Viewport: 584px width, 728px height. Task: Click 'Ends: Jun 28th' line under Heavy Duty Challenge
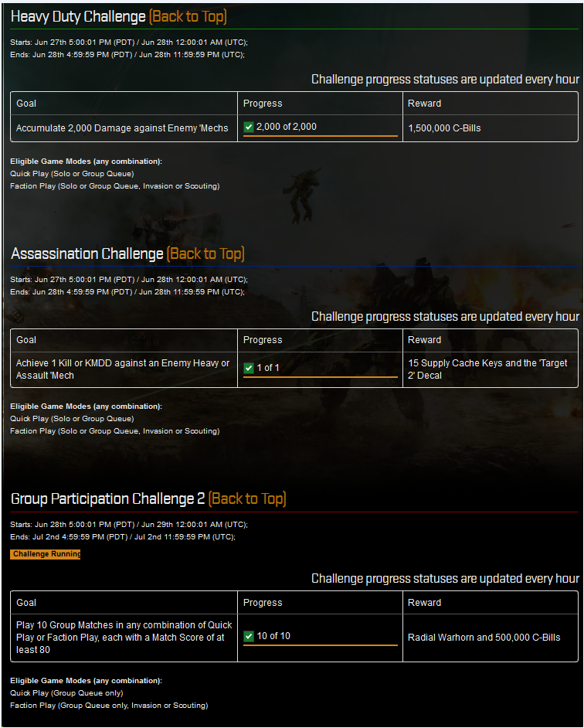(x=127, y=55)
